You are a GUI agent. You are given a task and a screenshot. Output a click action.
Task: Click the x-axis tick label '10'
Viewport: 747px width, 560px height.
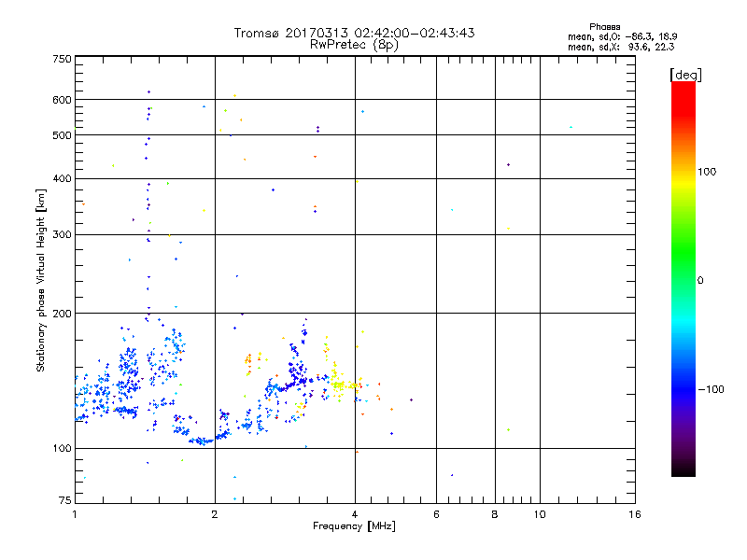pyautogui.click(x=540, y=514)
